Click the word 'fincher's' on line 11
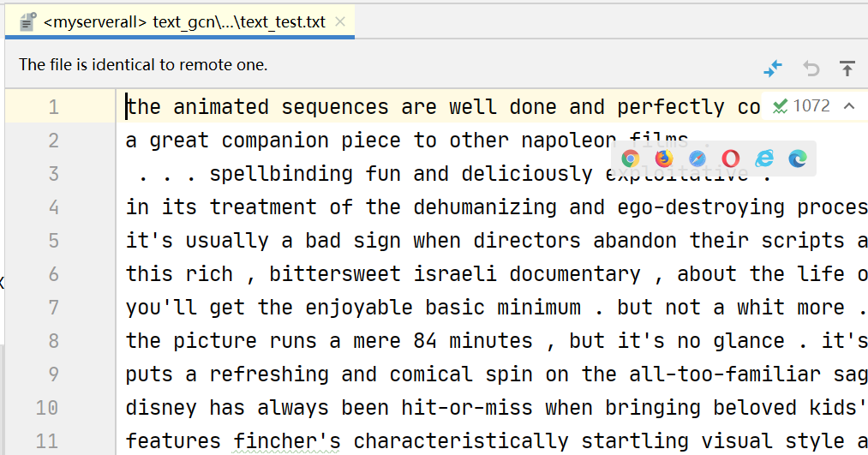Screen dimensions: 868x455 (287, 441)
